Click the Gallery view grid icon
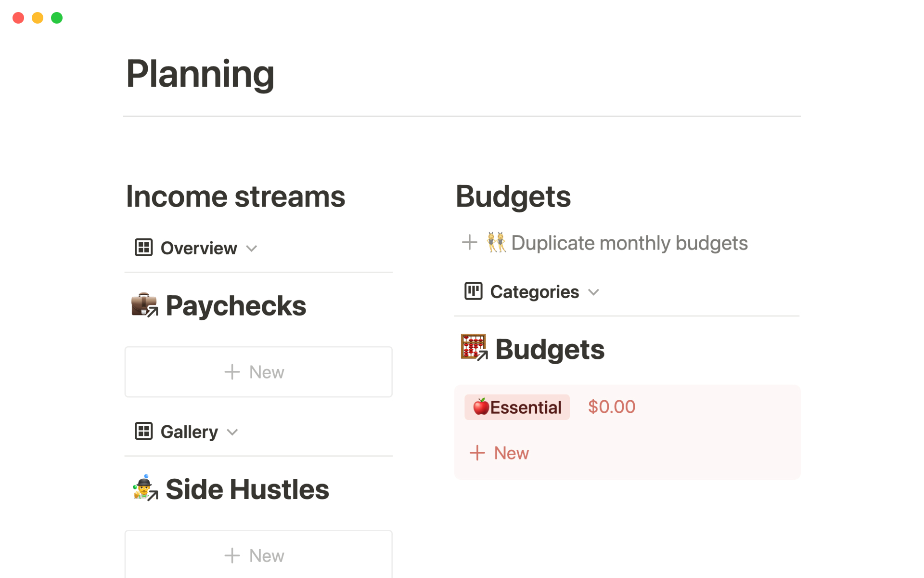Viewport: 924px width, 578px height. (143, 431)
